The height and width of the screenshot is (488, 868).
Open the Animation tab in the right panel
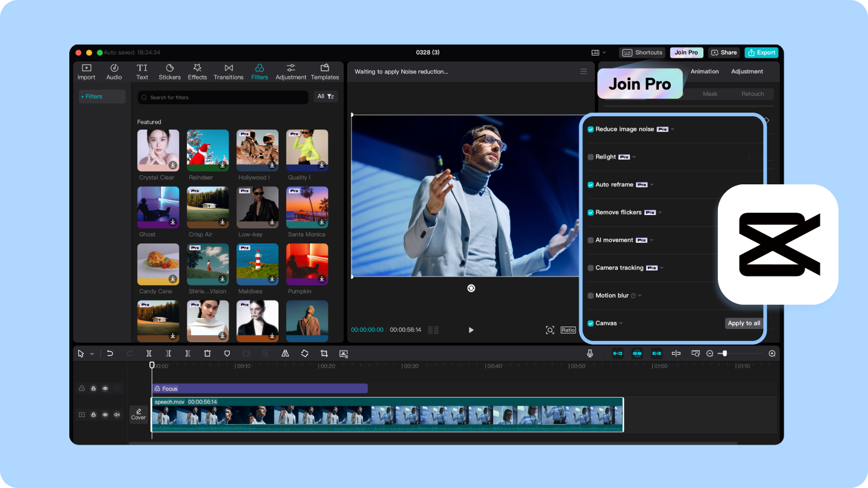705,71
